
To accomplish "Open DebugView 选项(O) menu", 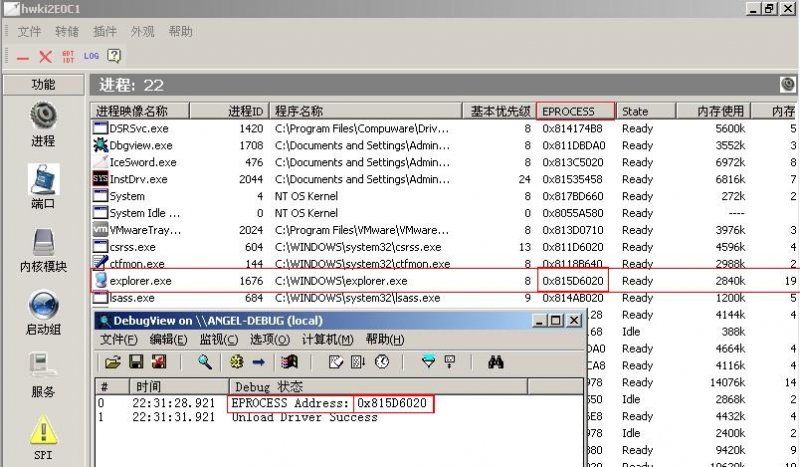I will pyautogui.click(x=270, y=339).
